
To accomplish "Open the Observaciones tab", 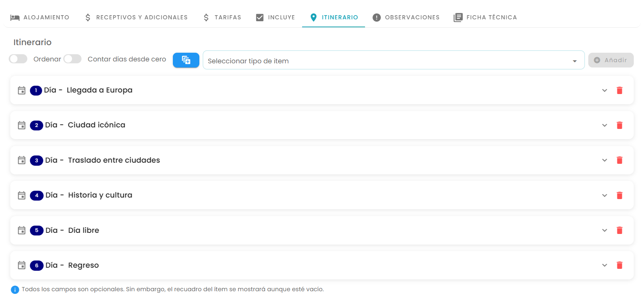I will click(x=406, y=17).
